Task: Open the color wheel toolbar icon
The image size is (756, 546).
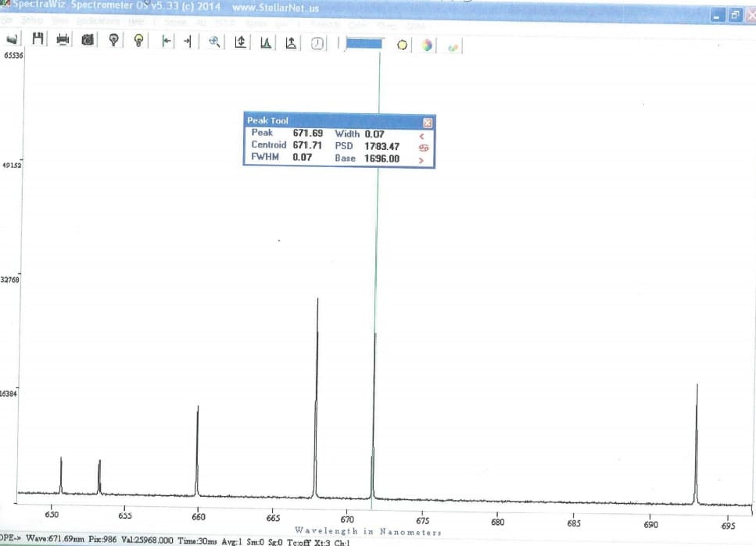Action: click(x=427, y=45)
